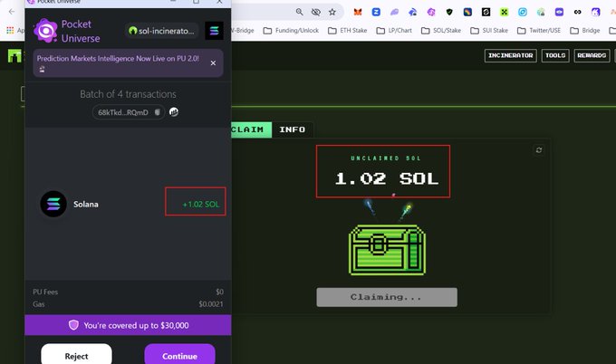616x364 pixels.
Task: Open the ETH Stake bookmarks folder
Action: pyautogui.click(x=347, y=30)
